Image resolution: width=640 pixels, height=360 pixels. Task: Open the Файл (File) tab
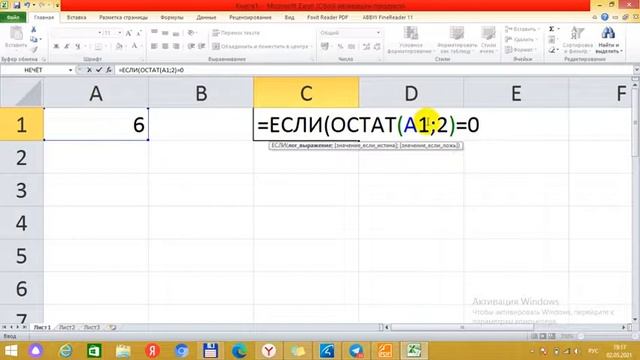click(13, 18)
